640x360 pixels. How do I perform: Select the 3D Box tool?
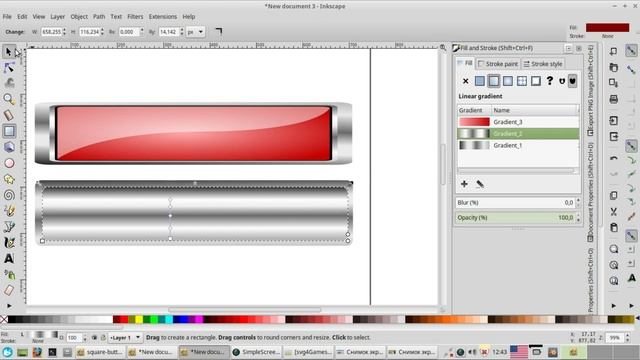[9, 147]
